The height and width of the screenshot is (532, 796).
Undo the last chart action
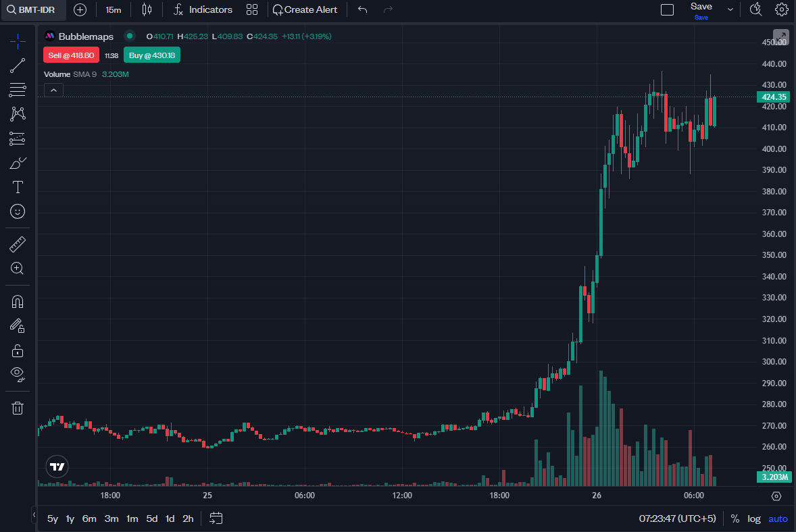(x=362, y=9)
